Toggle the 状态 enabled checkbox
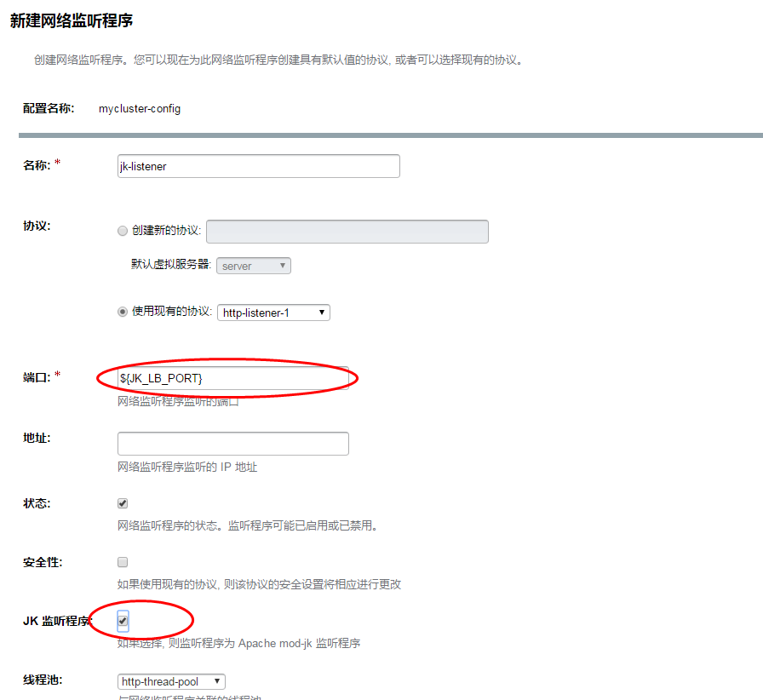Image resolution: width=763 pixels, height=700 pixels. coord(123,503)
